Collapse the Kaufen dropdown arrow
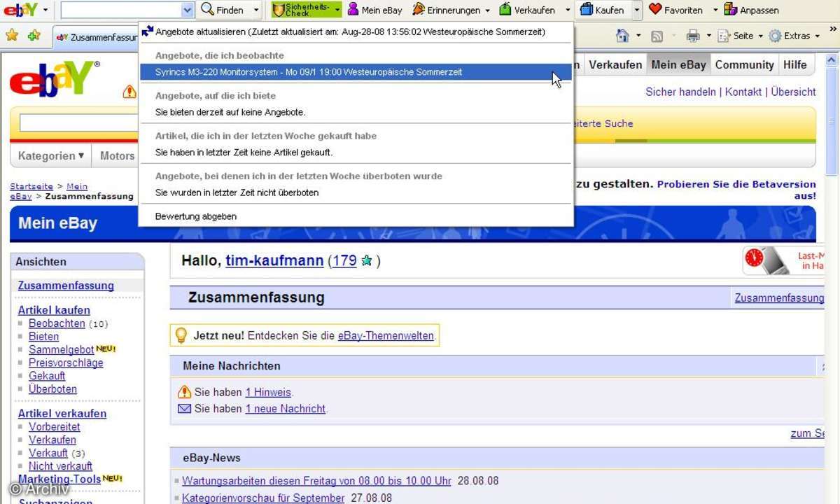Viewport: 840px width, 504px height. (637, 10)
